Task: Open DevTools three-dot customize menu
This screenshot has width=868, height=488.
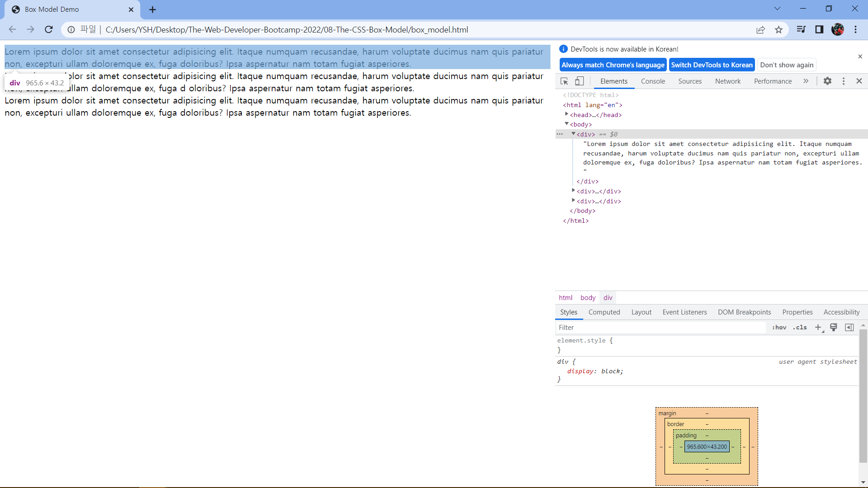Action: click(843, 81)
